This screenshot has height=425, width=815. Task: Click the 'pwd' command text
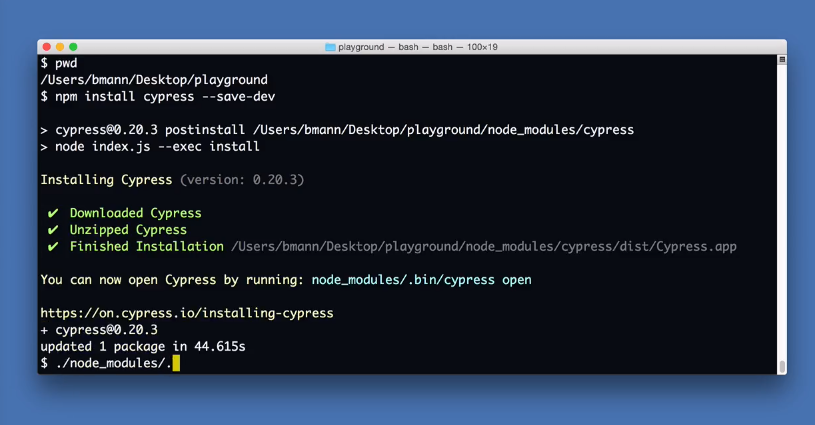pos(66,63)
